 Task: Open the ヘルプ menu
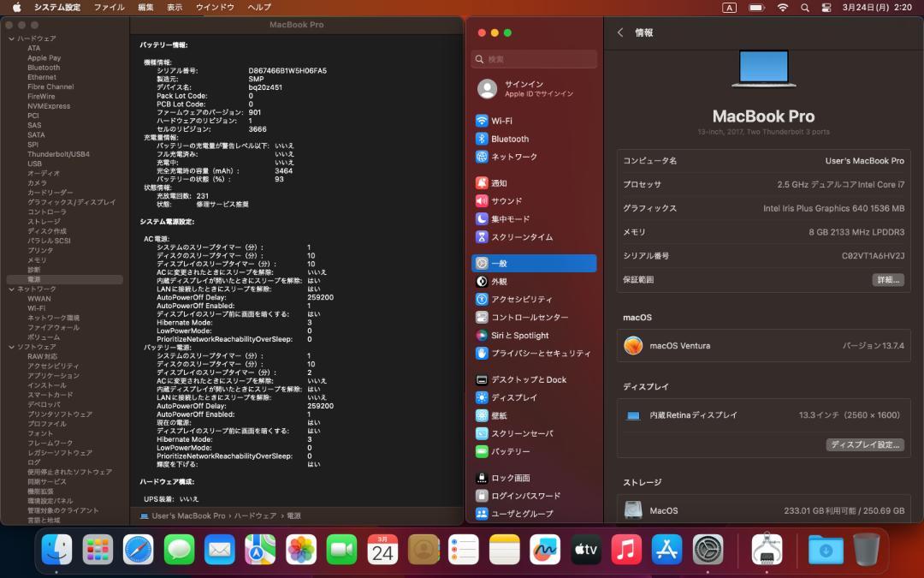259,8
